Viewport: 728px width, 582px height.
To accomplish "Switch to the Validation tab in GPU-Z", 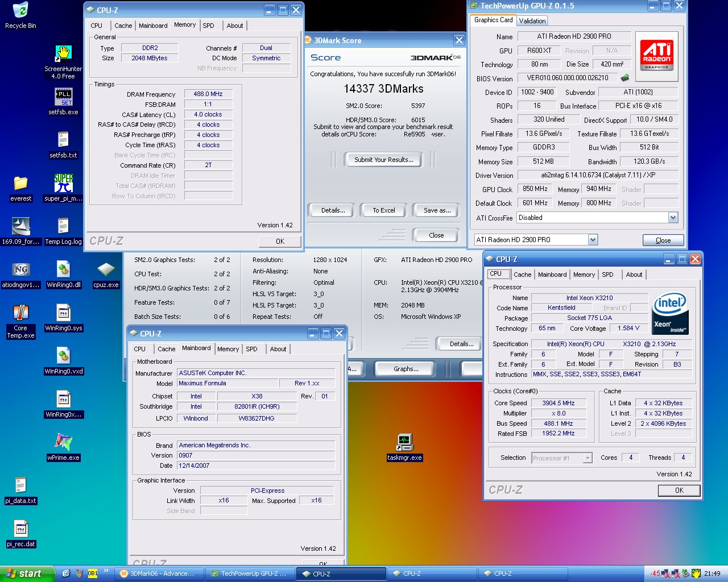I will point(532,20).
